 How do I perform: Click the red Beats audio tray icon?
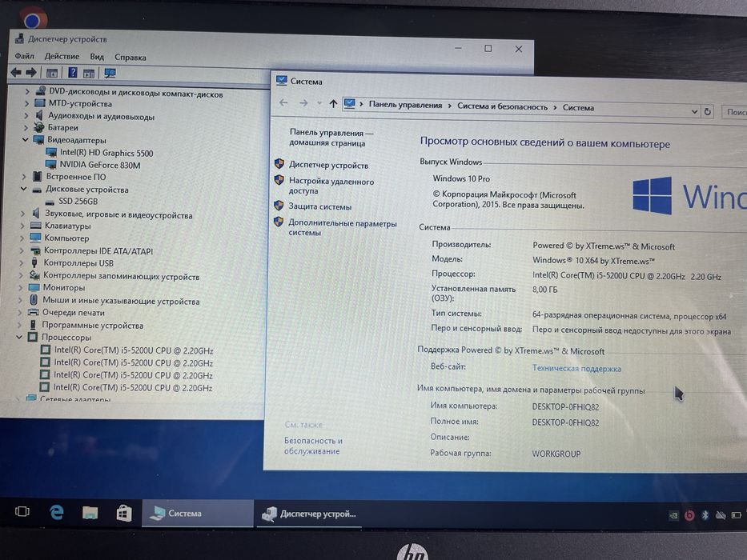tap(689, 514)
